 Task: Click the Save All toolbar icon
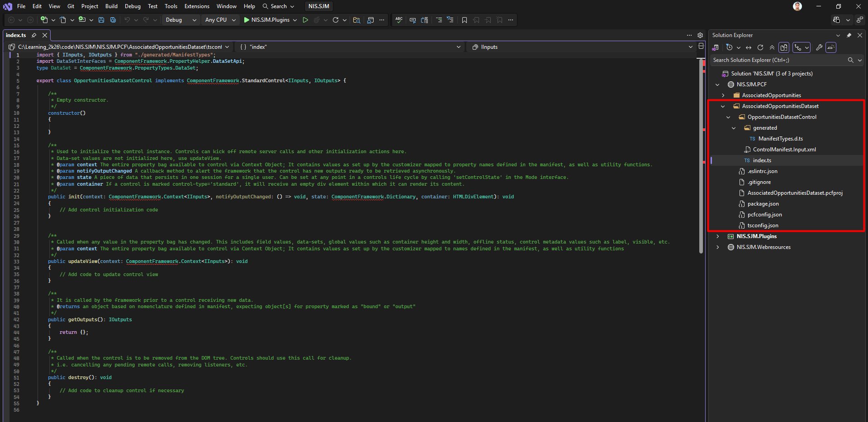tap(113, 20)
